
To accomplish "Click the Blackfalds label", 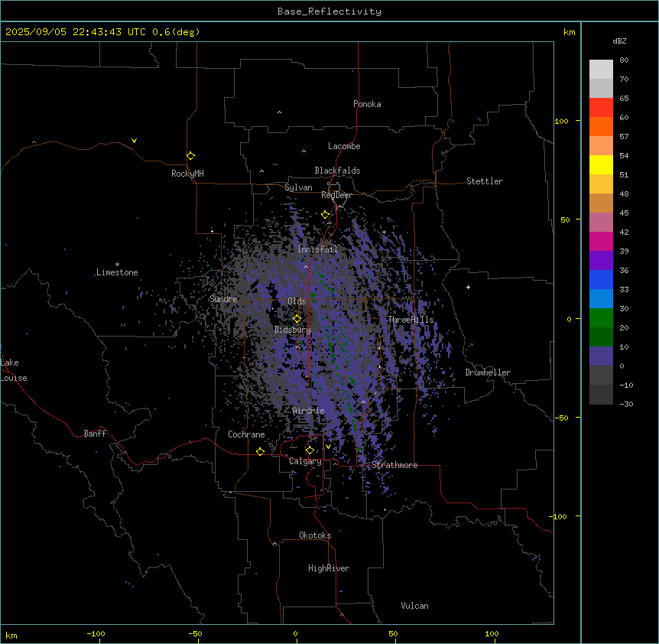I will tap(337, 171).
